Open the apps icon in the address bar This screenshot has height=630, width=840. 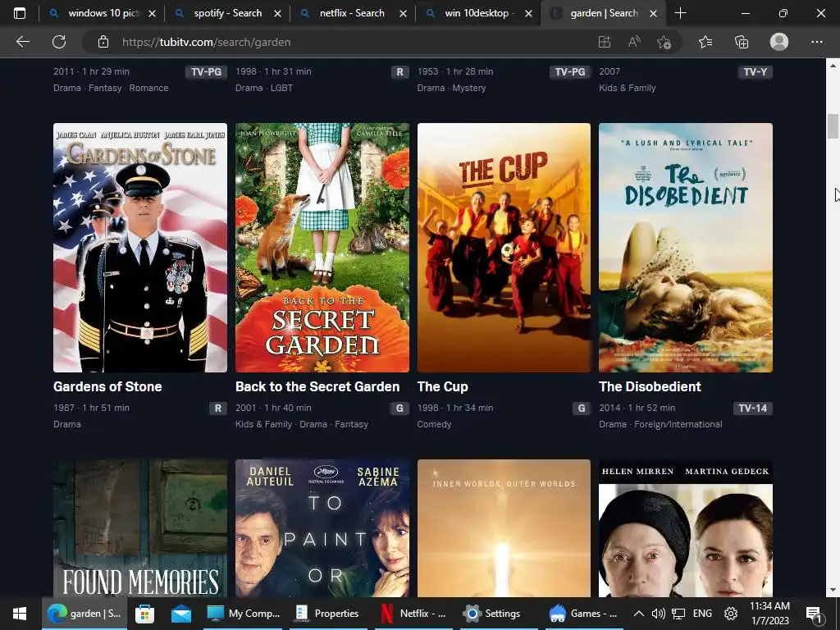tap(605, 42)
